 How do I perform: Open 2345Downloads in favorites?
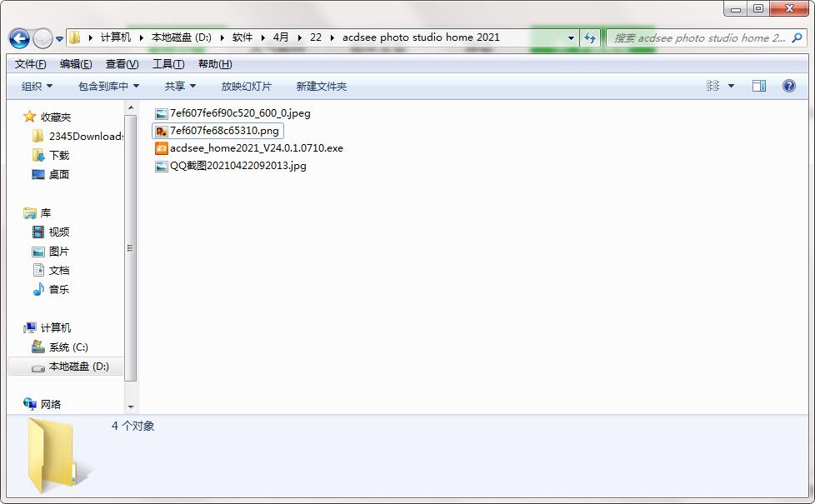(x=86, y=136)
